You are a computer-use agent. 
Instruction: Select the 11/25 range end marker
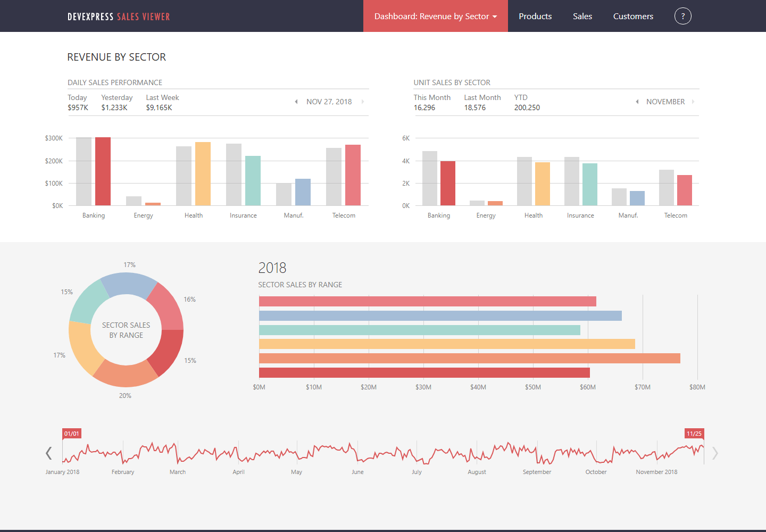(694, 434)
